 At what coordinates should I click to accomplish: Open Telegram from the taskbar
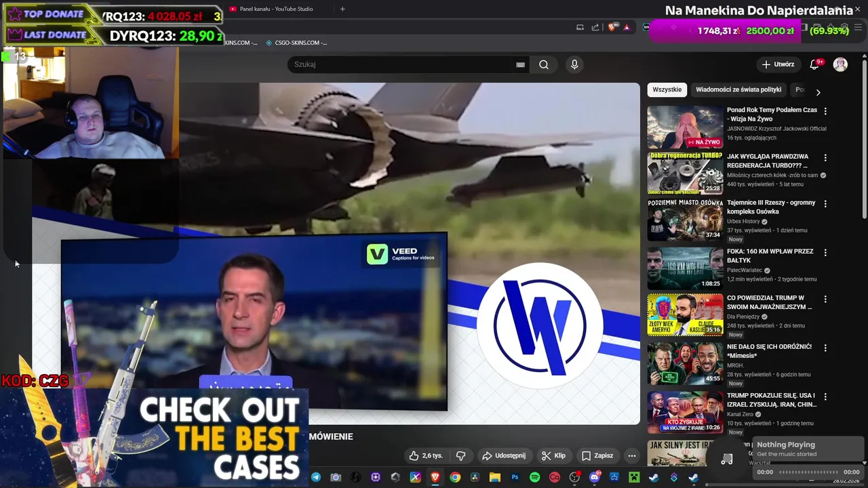[x=315, y=477]
